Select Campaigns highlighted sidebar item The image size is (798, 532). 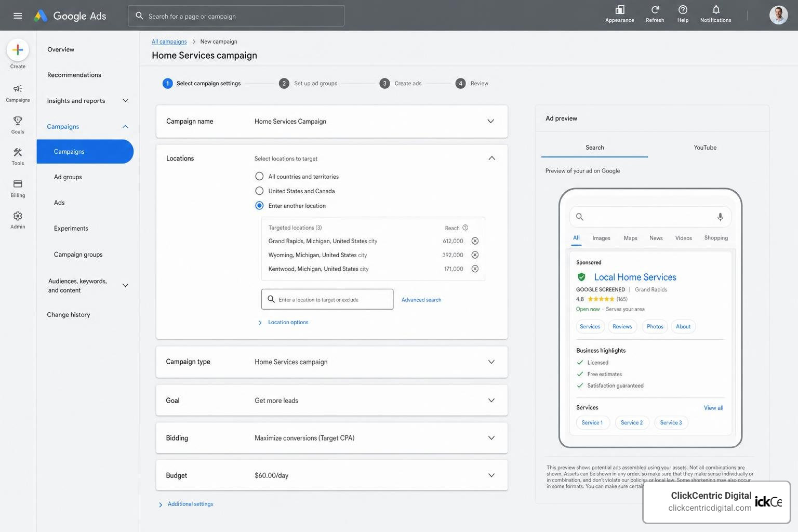click(85, 152)
